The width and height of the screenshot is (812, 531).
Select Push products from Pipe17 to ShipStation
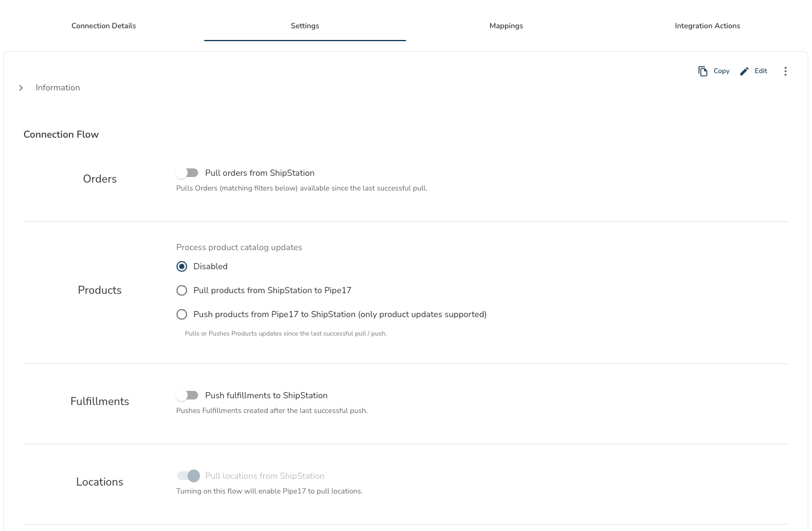click(181, 315)
